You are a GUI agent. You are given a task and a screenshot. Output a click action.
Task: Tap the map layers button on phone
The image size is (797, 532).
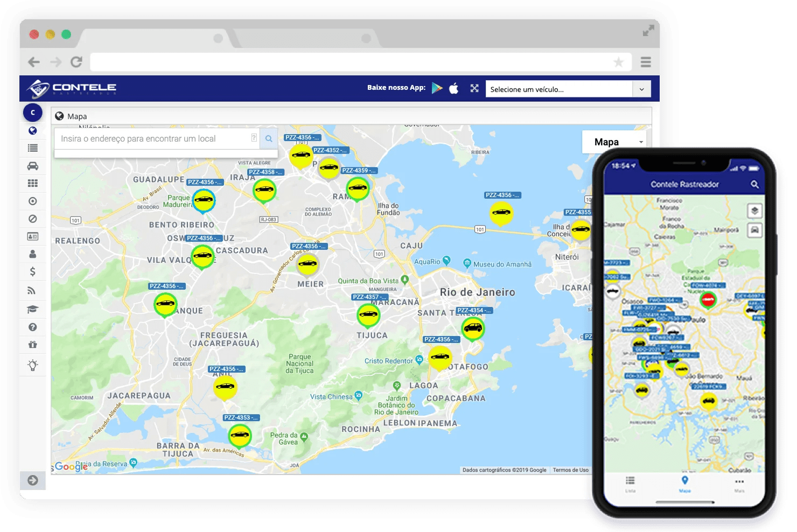[755, 211]
